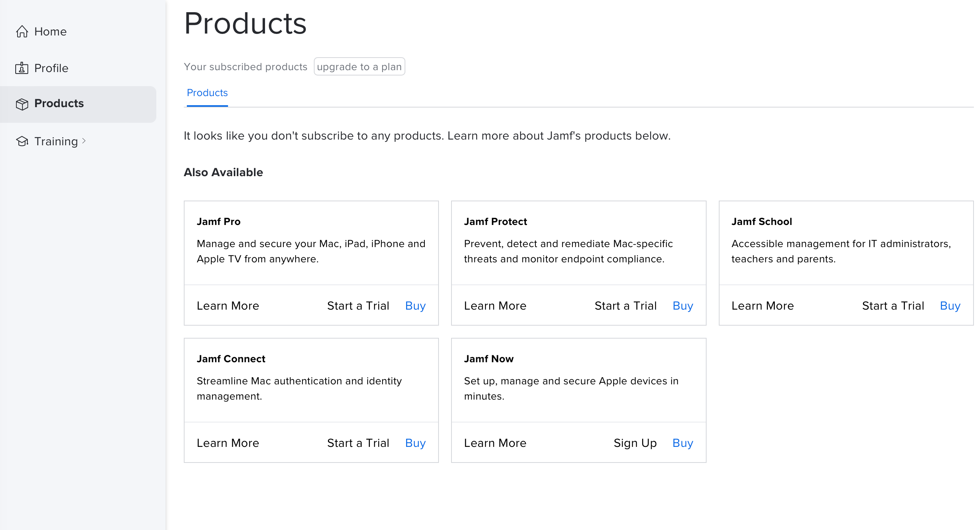This screenshot has width=980, height=530.
Task: Click the Jamf Protect card title
Action: [x=495, y=222]
